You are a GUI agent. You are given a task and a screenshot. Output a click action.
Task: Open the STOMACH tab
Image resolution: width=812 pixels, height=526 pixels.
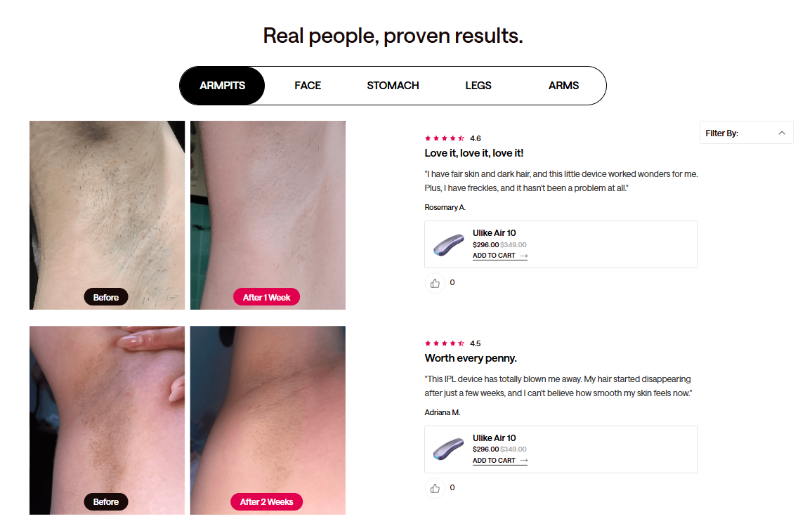[393, 86]
